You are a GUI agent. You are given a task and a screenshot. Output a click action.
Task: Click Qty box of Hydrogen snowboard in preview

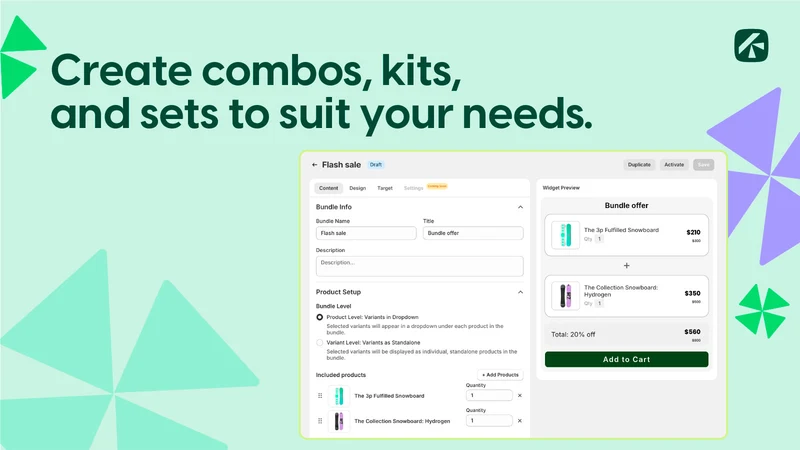pyautogui.click(x=599, y=304)
